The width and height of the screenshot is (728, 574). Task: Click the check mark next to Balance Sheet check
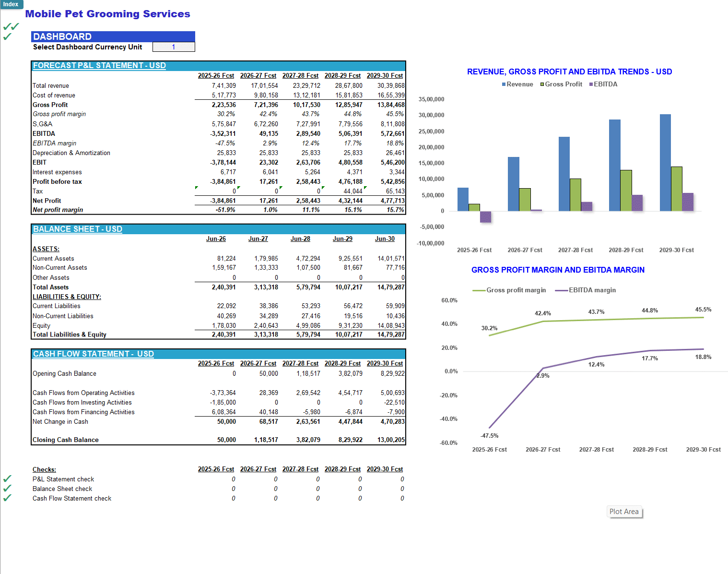[7, 489]
